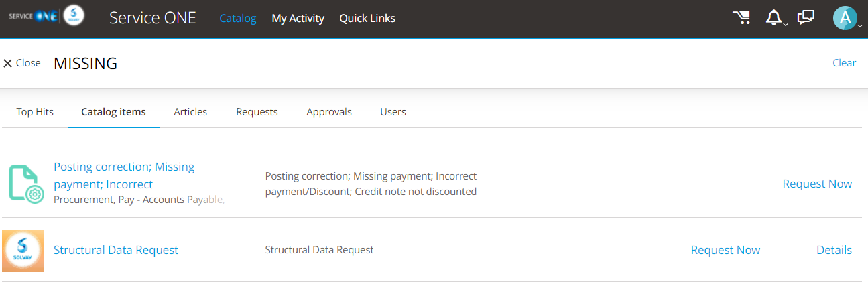Open the notifications bell

[x=774, y=18]
